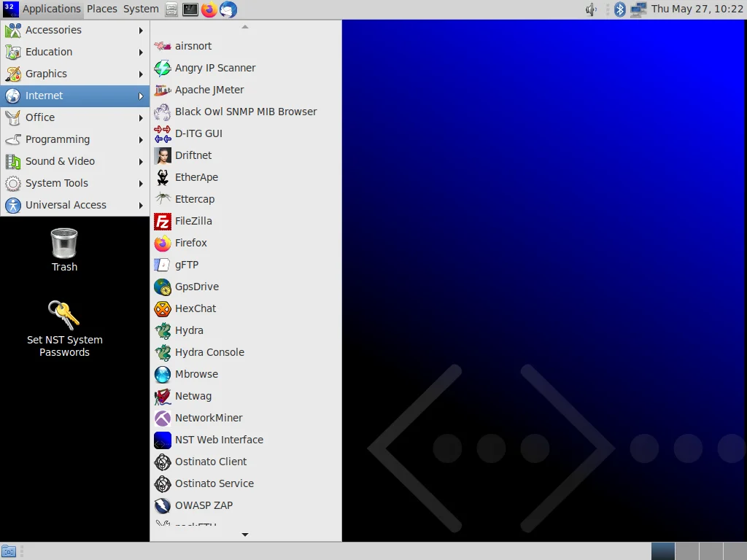Image resolution: width=747 pixels, height=560 pixels.
Task: Open the Places menu
Action: point(102,9)
